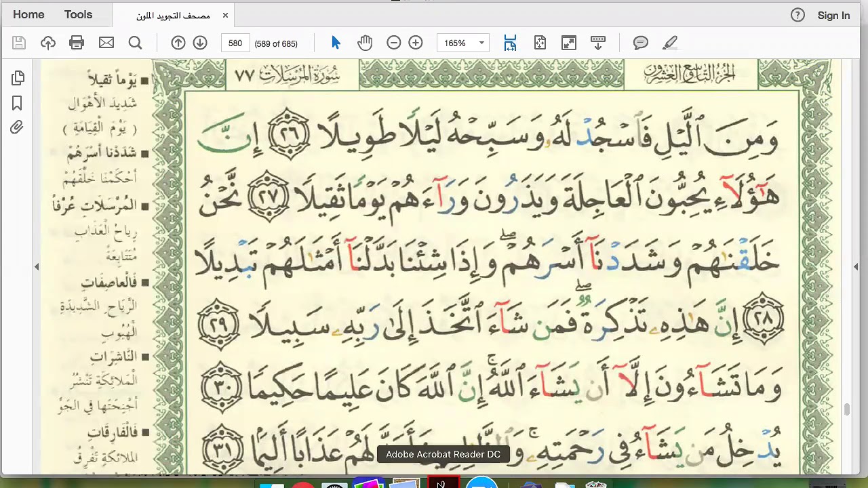This screenshot has width=868, height=488.
Task: Click verse number marker ٢٩
Action: tap(220, 323)
